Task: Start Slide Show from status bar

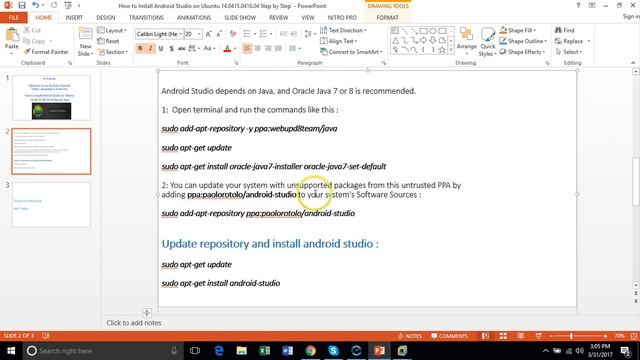Action: click(x=538, y=336)
